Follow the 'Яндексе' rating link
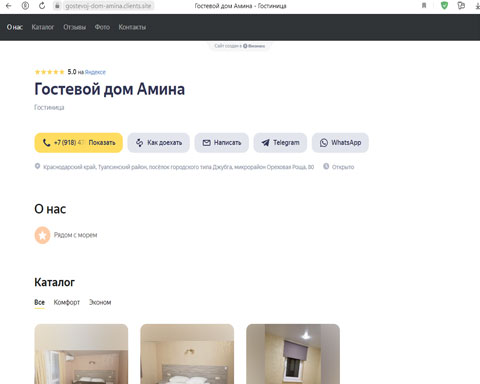The height and width of the screenshot is (384, 480). coord(95,72)
